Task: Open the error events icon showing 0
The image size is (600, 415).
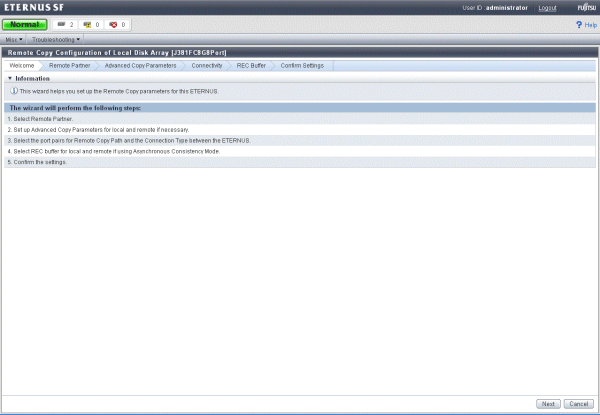Action: [113, 25]
